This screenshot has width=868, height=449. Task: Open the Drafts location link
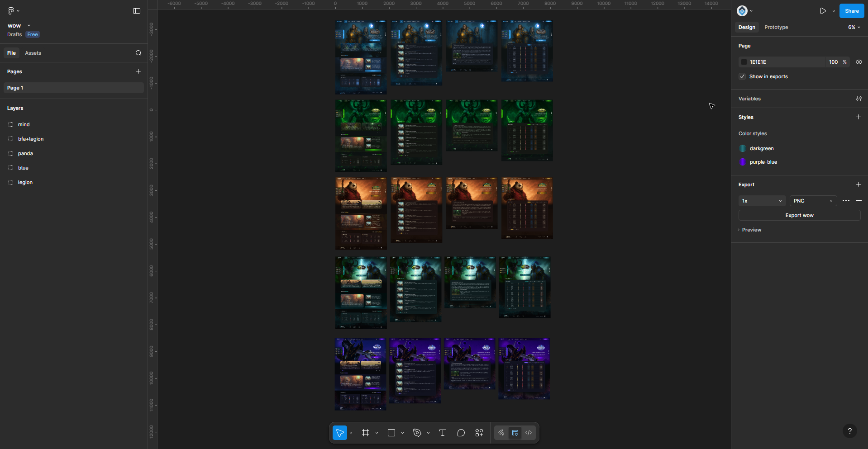[14, 34]
